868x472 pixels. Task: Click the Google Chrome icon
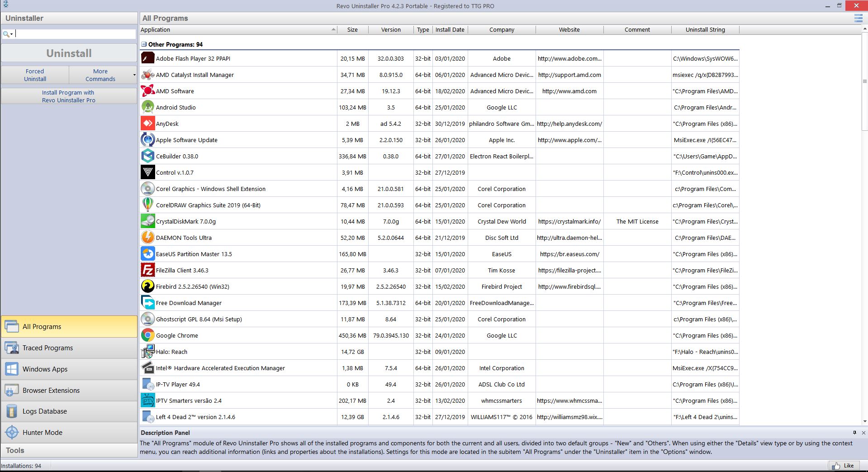[147, 335]
